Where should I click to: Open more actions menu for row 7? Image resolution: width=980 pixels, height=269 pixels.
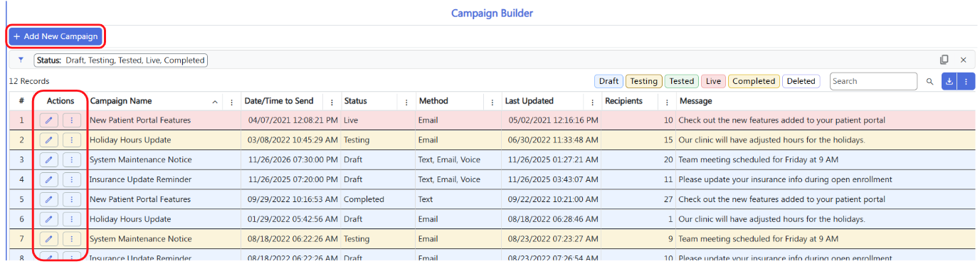[x=71, y=239]
